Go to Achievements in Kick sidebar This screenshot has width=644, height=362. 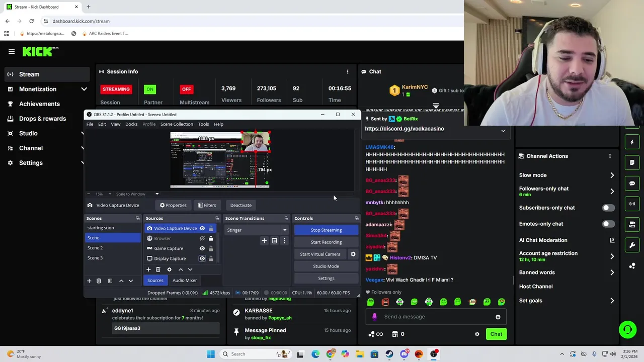pos(39,104)
